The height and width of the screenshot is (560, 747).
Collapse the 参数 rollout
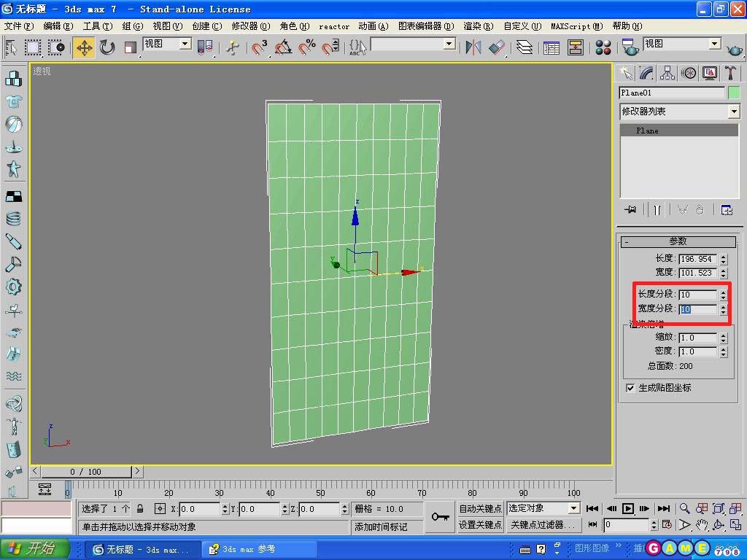(x=678, y=241)
